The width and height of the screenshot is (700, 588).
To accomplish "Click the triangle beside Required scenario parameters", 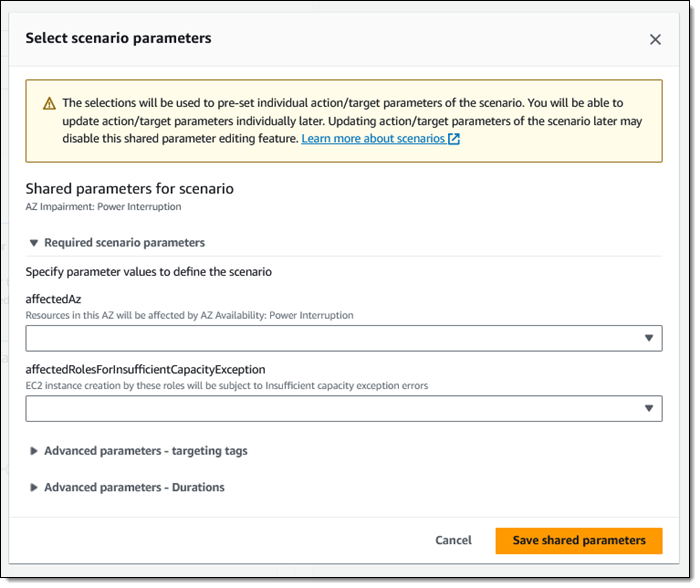I will click(34, 243).
